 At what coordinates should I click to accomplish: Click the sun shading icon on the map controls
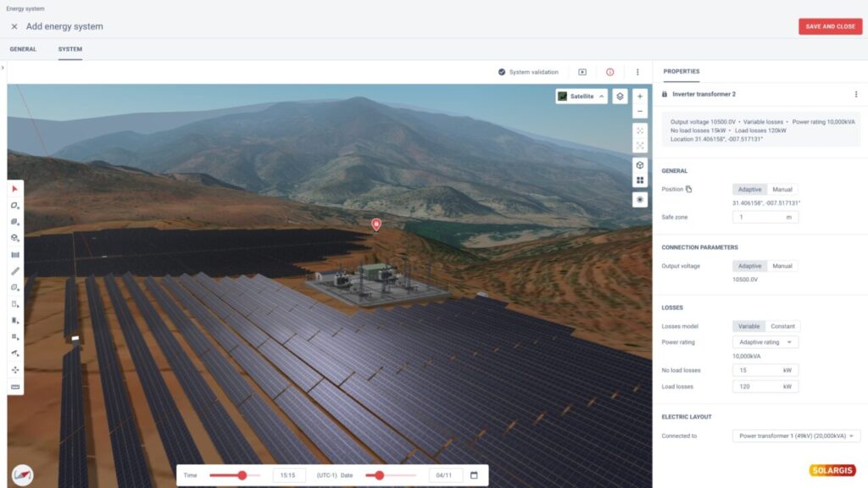click(x=640, y=199)
